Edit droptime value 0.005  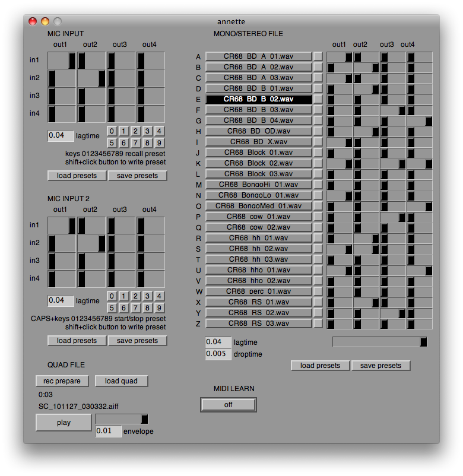pos(218,354)
